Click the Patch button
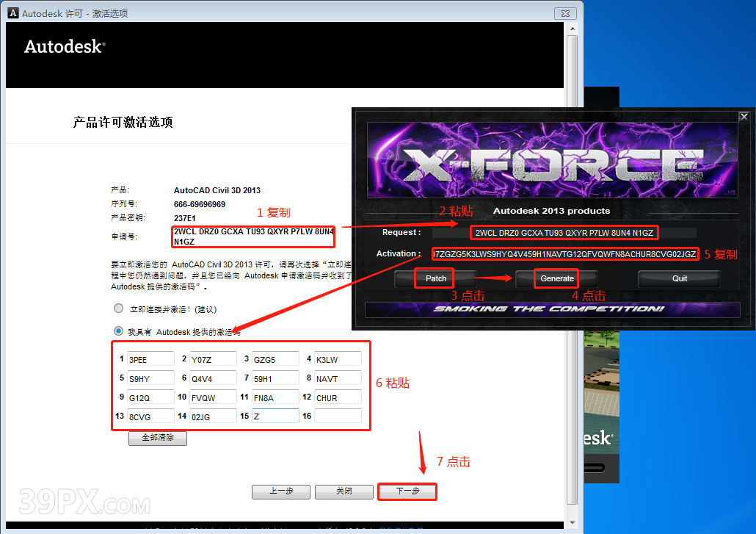The height and width of the screenshot is (534, 756). click(x=436, y=278)
